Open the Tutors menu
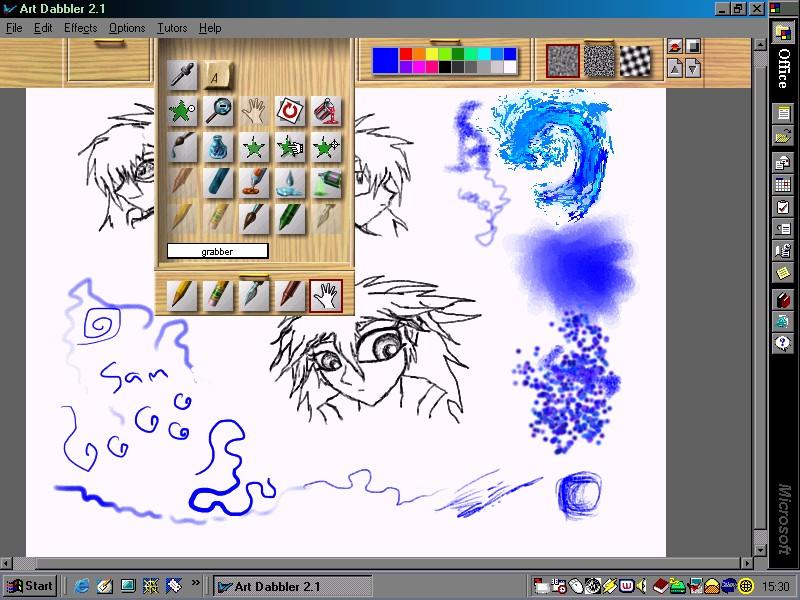The image size is (800, 600). click(x=172, y=28)
